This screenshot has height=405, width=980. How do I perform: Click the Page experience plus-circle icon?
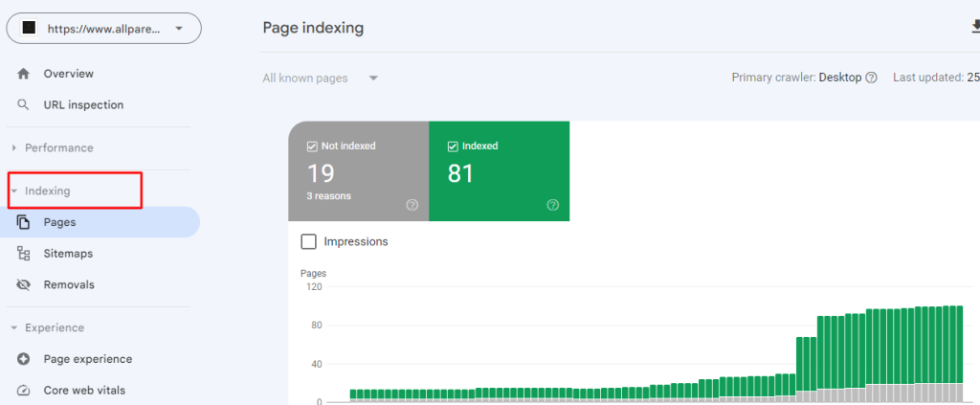(23, 359)
